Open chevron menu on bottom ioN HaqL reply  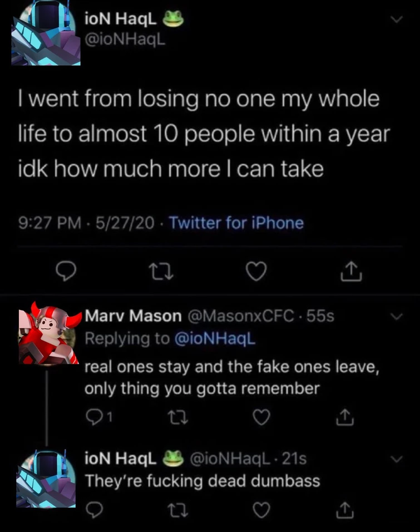[x=397, y=460]
